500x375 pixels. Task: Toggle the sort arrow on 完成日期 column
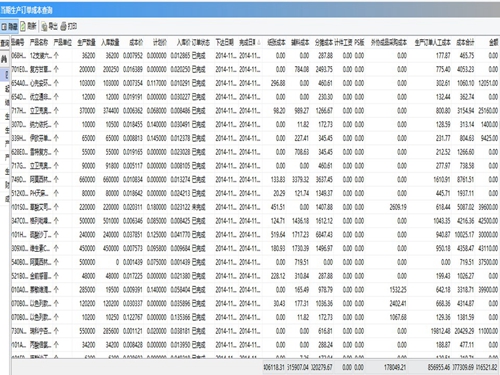pos(258,42)
